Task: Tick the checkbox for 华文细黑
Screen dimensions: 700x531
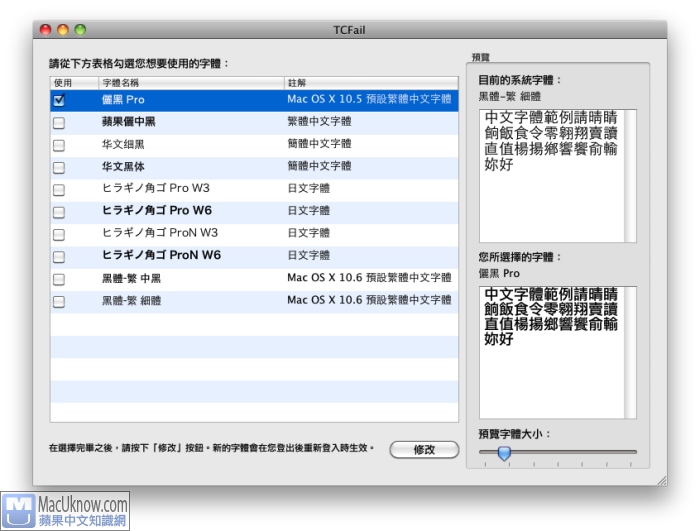Action: click(58, 145)
